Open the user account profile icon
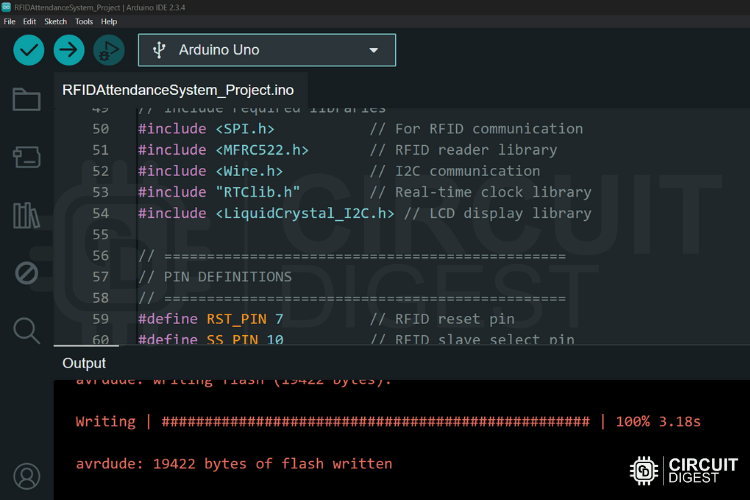This screenshot has height=500, width=750. (27, 476)
